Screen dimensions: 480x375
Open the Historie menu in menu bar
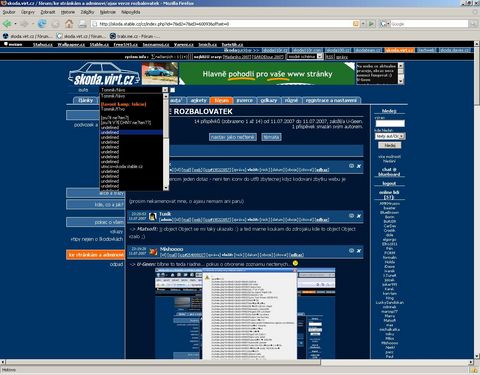(x=68, y=12)
